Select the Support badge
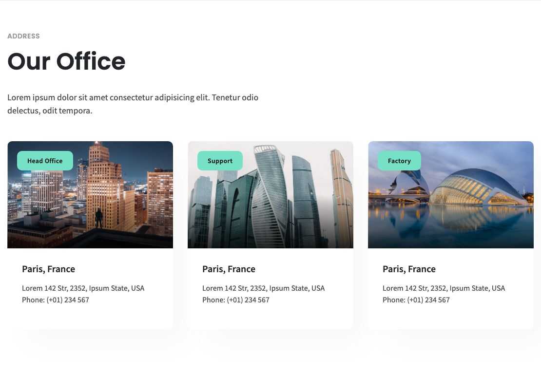Viewport: 541px width, 392px height. 220,161
